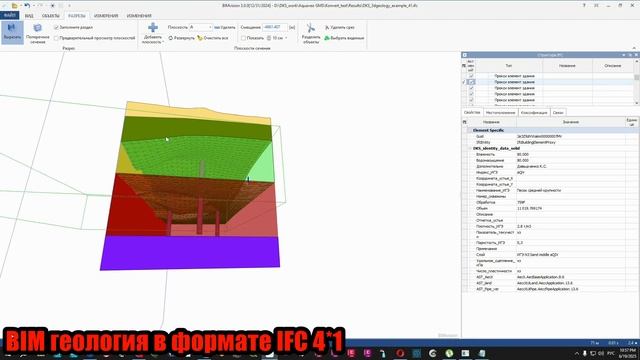This screenshot has height=360, width=640.
Task: Select the РАЗРЕЗЫ ribbon tab
Action: pyautogui.click(x=77, y=16)
